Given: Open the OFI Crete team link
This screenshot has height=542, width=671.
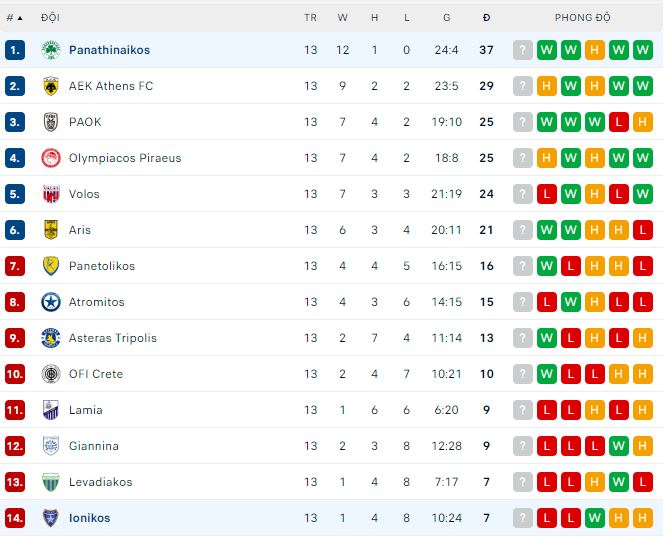Looking at the screenshot, I should (x=96, y=374).
